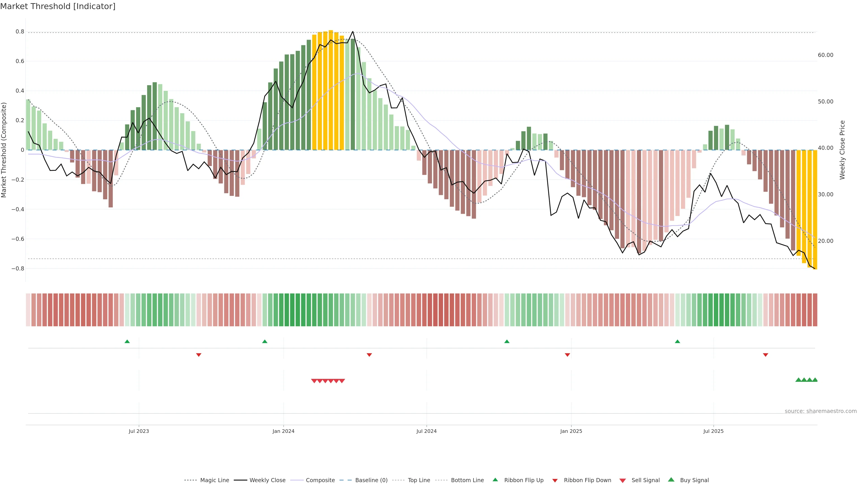Click the Bottom Line legend item
The width and height of the screenshot is (868, 488).
coord(467,480)
